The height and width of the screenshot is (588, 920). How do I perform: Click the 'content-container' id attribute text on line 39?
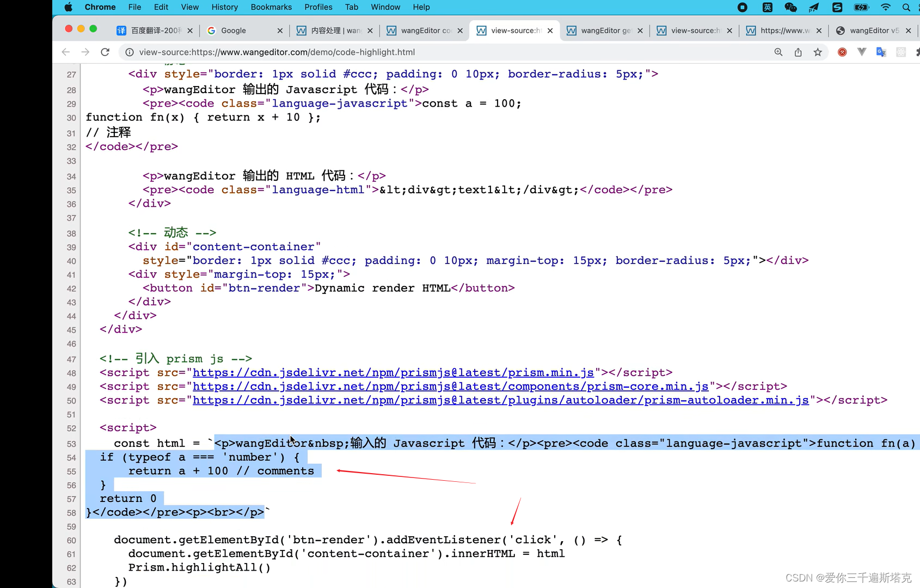(x=253, y=247)
